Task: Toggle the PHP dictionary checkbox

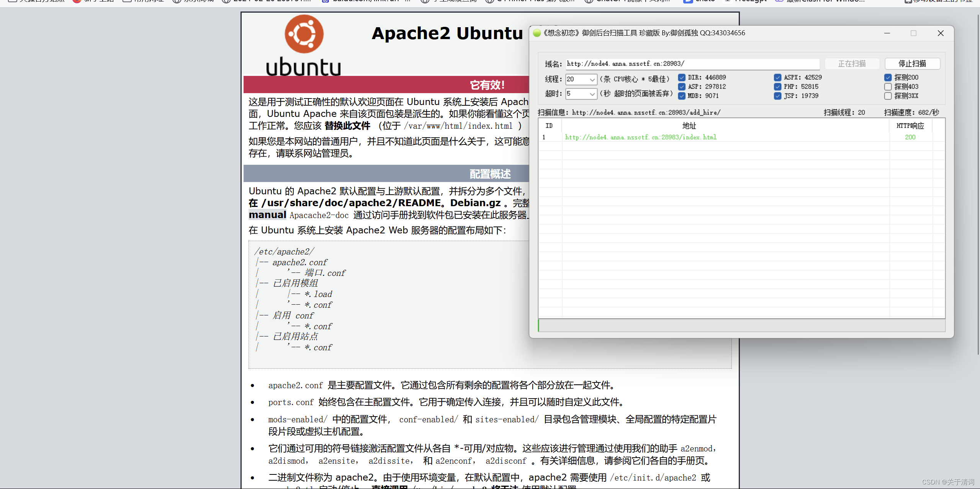Action: point(777,87)
